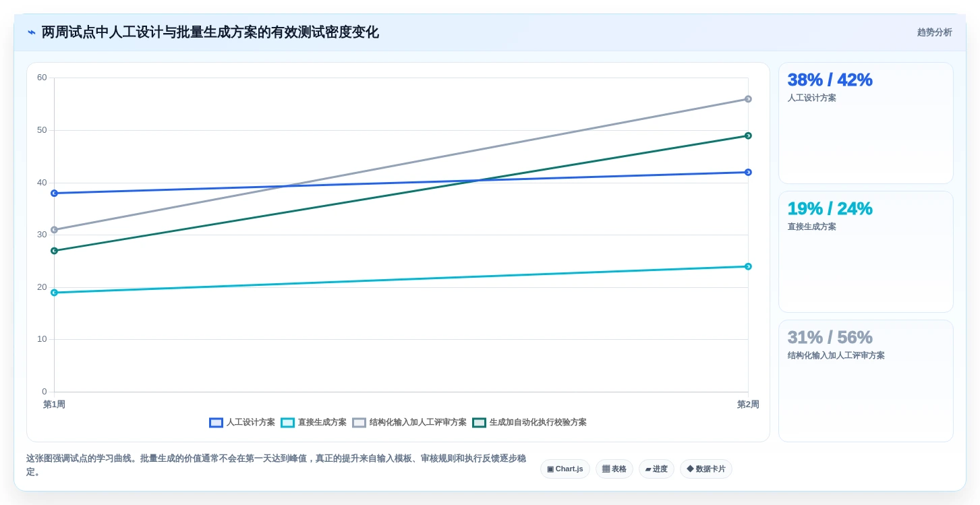Click the lightning icon beside the title
Screen dimensions: 980x505
click(x=32, y=32)
